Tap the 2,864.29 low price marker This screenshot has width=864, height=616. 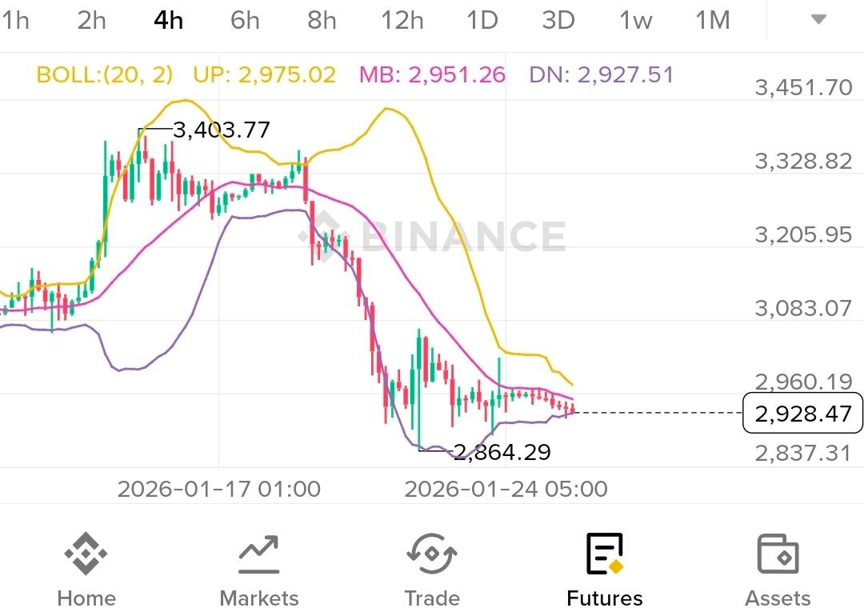pyautogui.click(x=502, y=453)
